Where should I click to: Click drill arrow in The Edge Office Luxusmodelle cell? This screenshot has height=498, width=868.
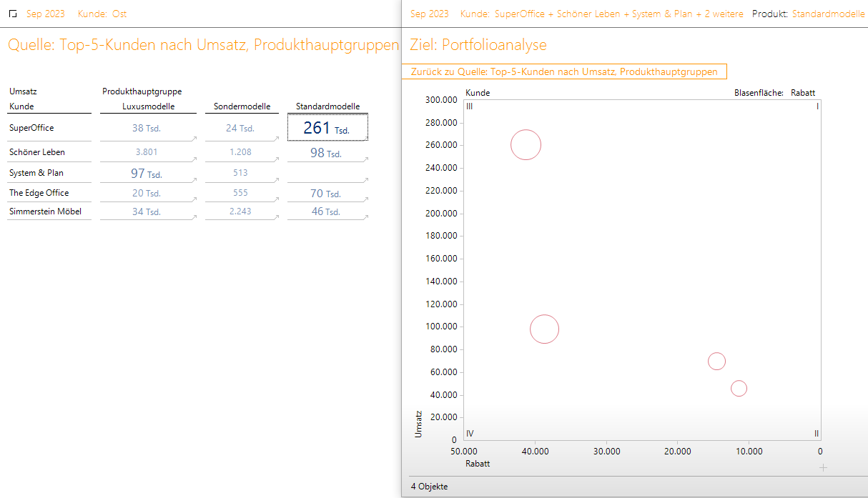point(194,199)
